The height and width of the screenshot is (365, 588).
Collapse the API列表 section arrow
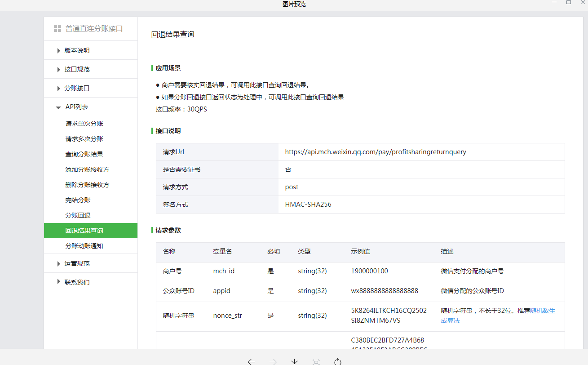58,107
